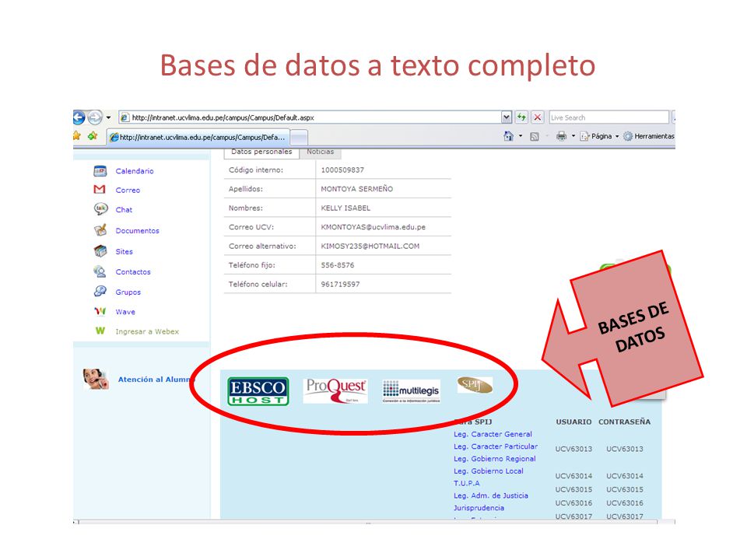Switch to the Datos personales tab

261,152
